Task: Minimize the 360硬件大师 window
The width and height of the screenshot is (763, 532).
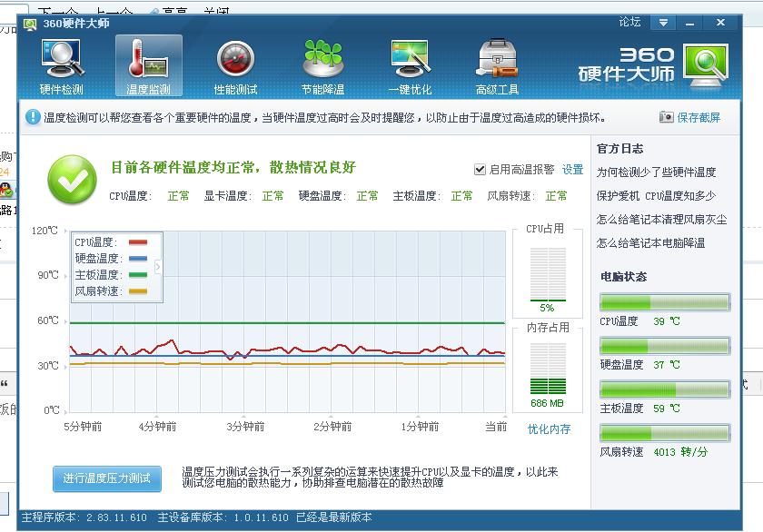Action: coord(689,23)
